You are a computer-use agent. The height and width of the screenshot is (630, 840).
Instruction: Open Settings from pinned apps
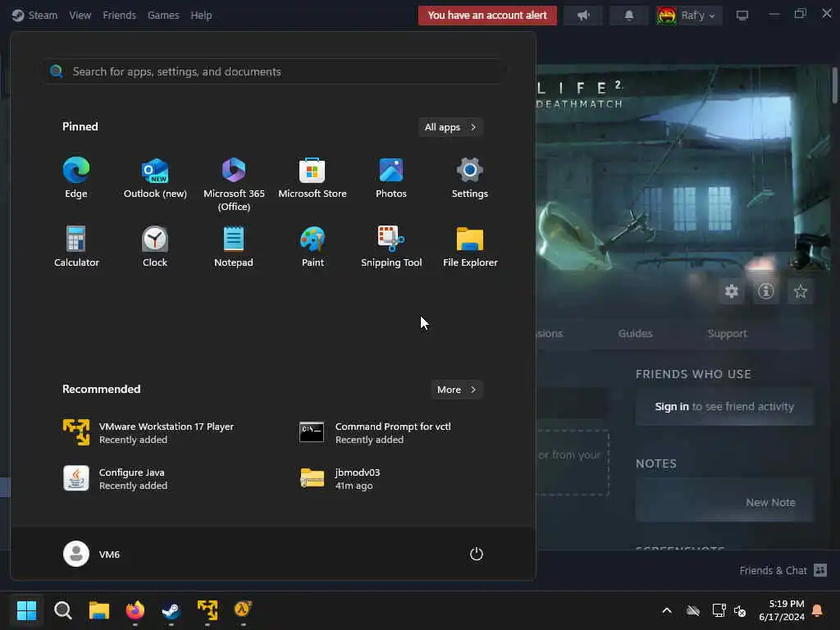tap(470, 178)
